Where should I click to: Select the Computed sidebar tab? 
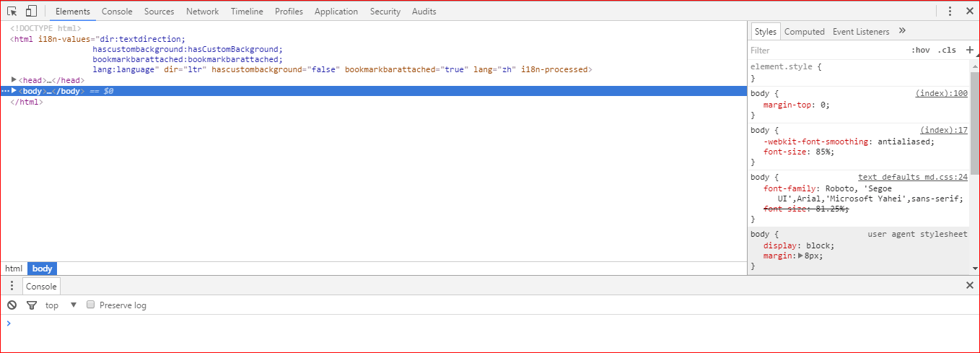[804, 31]
